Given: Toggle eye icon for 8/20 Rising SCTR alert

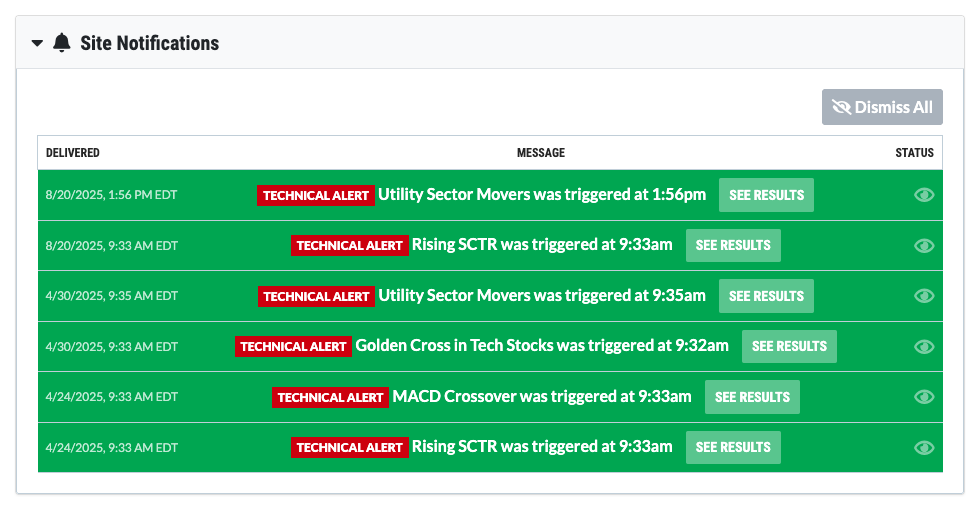Looking at the screenshot, I should (924, 245).
